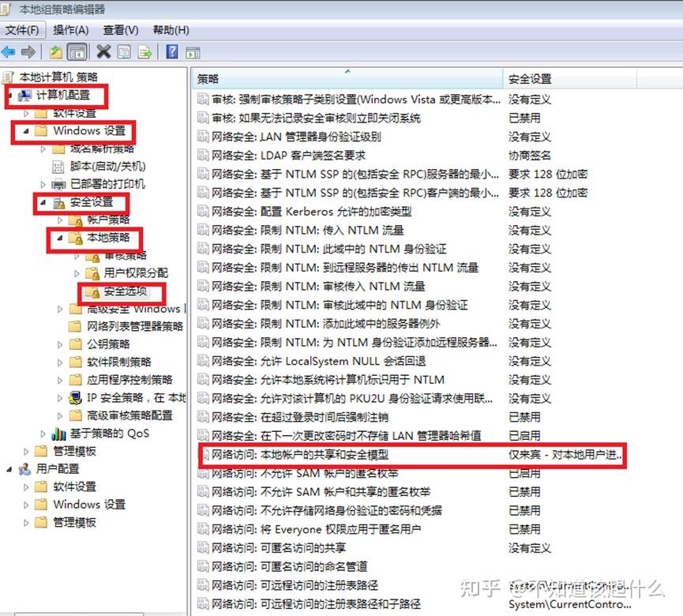Screen dimensions: 683x616
Task: Click the Delete X toolbar icon
Action: [x=103, y=52]
